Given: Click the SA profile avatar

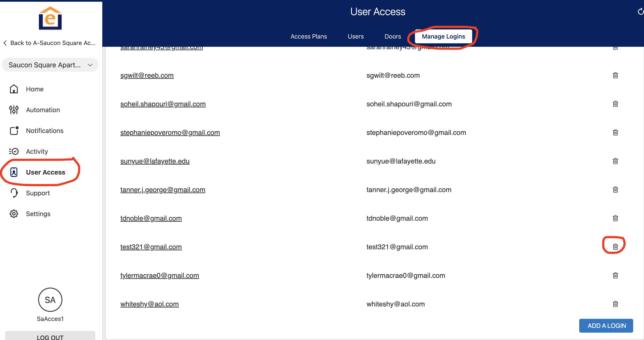Looking at the screenshot, I should [50, 300].
